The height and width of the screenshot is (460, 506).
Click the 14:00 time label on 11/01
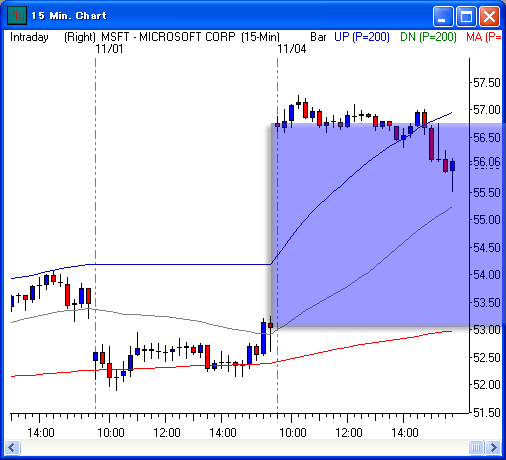223,433
